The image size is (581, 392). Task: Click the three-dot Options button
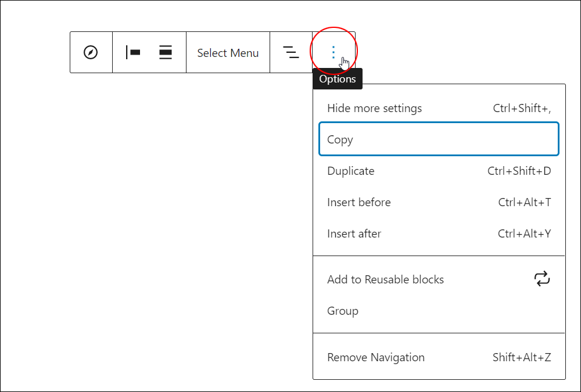333,52
